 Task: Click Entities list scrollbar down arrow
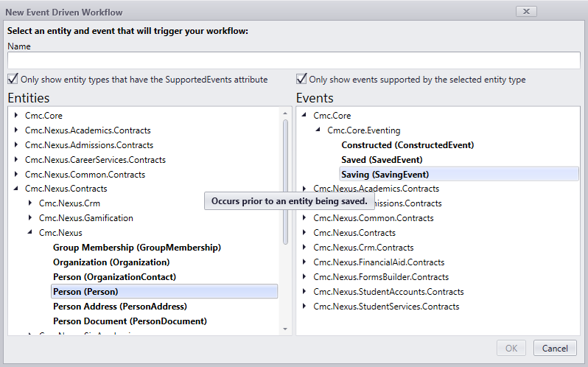(x=285, y=329)
